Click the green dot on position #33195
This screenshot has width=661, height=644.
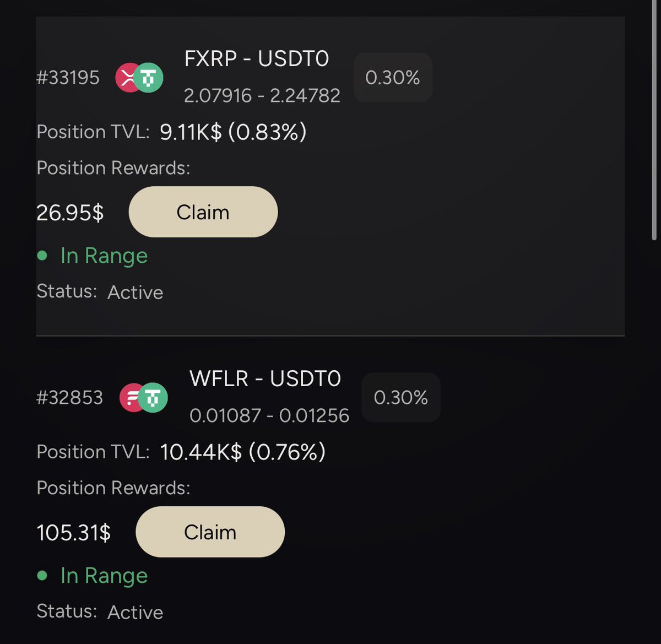[x=42, y=256]
